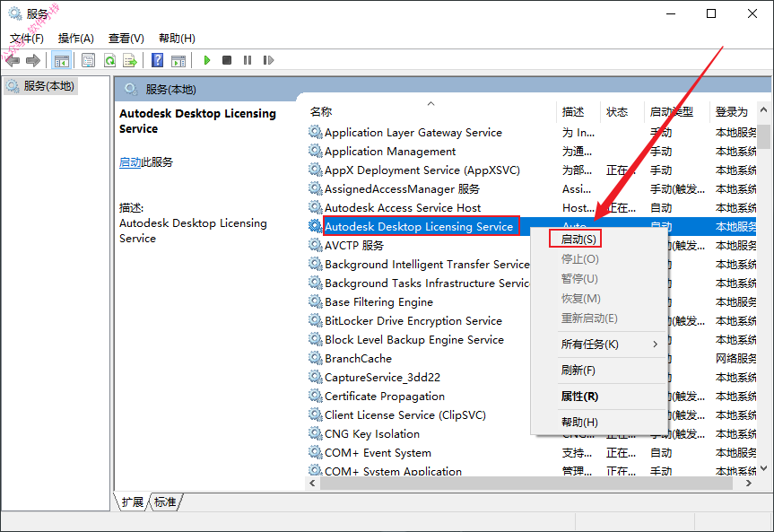Screen dimensions: 774x532
Task: Maximize the 服务 window
Action: [711, 13]
